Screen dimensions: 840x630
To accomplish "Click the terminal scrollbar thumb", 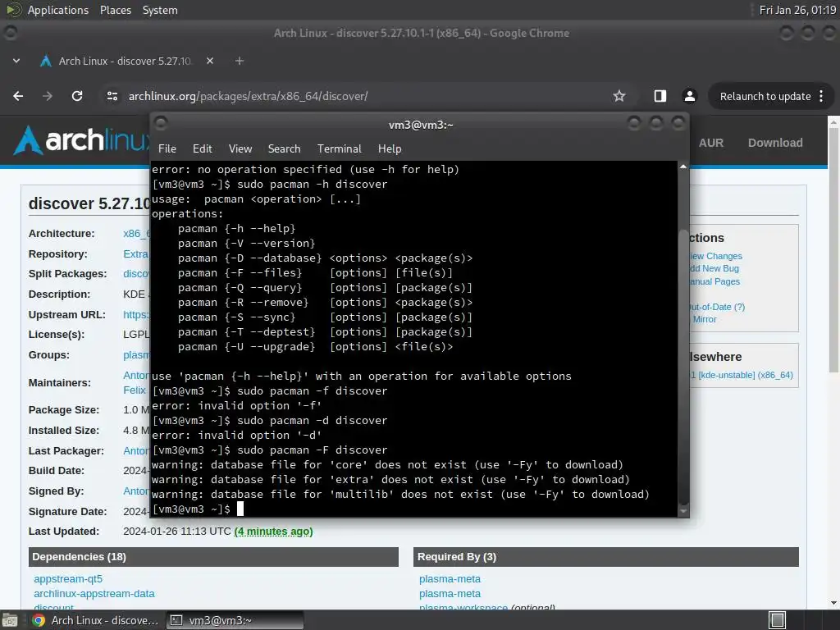I will click(683, 367).
